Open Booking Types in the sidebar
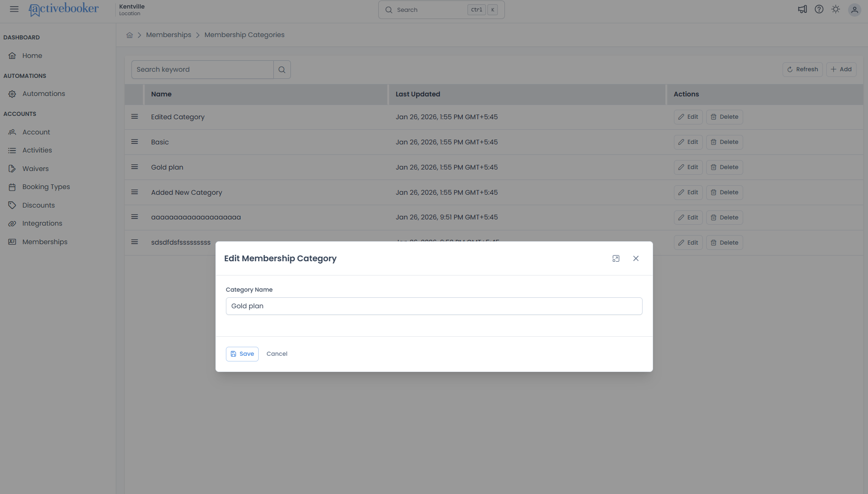Viewport: 868px width, 494px height. [46, 187]
